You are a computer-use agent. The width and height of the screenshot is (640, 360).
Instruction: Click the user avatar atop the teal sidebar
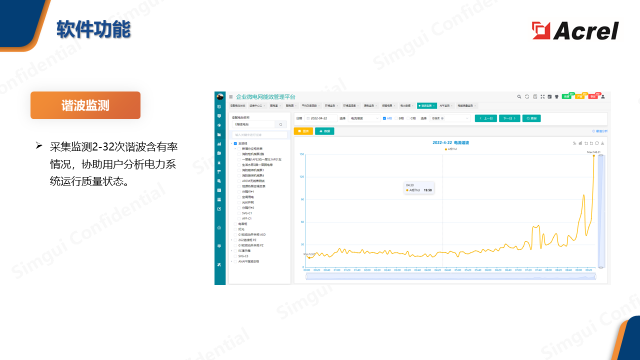(220, 97)
